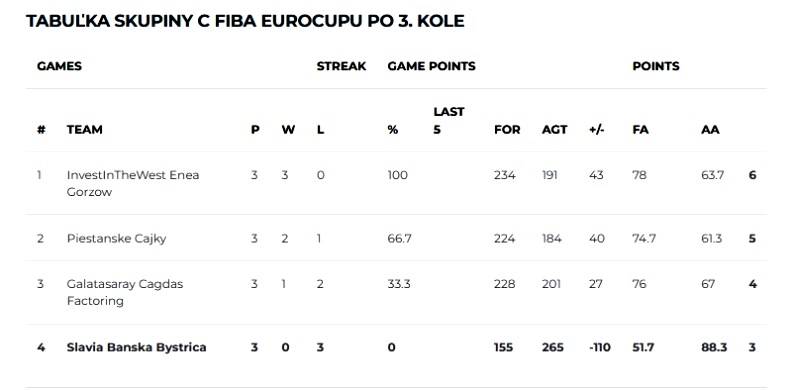Open the Piestanske Cajky team entry

pyautogui.click(x=116, y=238)
